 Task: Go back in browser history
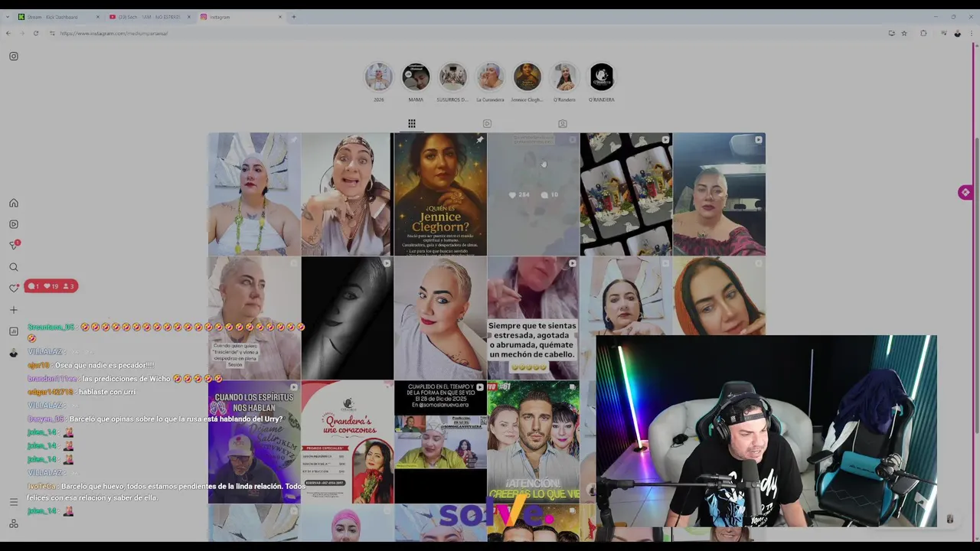coord(8,33)
